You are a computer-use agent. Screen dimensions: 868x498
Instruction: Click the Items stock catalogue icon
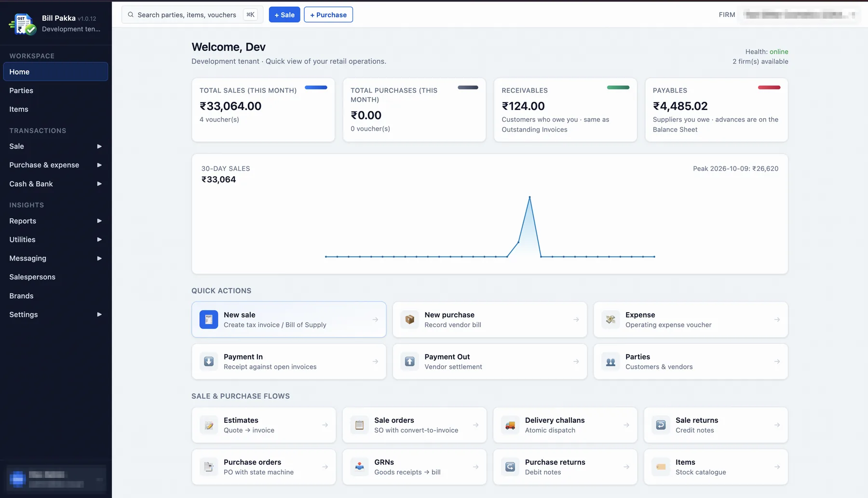pyautogui.click(x=661, y=467)
